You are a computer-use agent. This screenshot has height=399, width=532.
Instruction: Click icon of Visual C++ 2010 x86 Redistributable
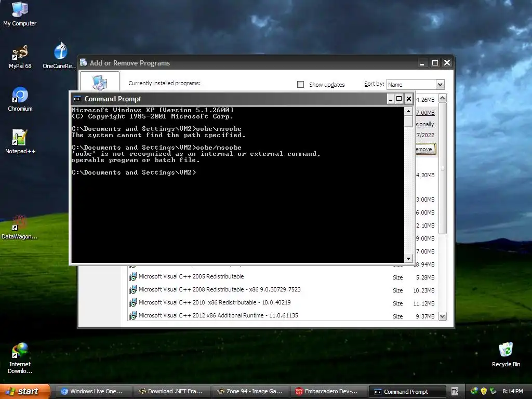click(x=133, y=302)
